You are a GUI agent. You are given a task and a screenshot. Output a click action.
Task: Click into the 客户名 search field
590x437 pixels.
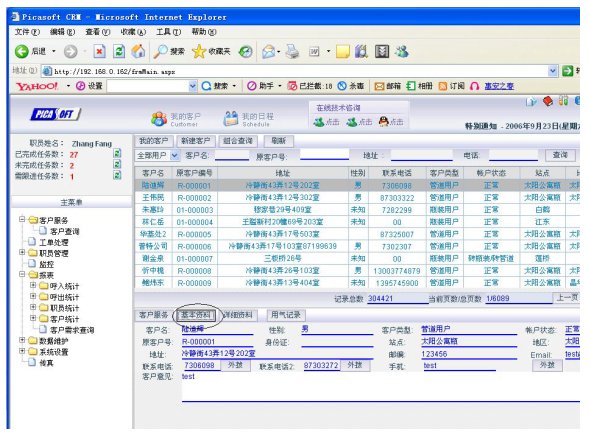[232, 155]
